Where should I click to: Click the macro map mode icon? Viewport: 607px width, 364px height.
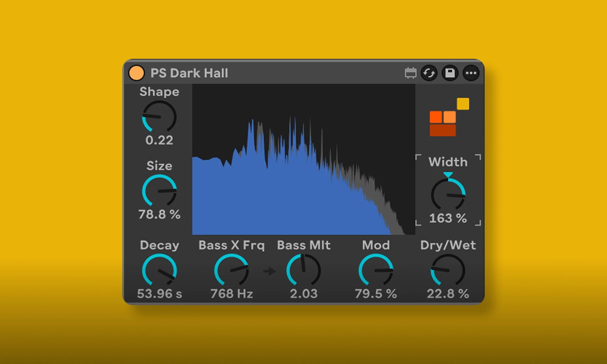click(410, 73)
